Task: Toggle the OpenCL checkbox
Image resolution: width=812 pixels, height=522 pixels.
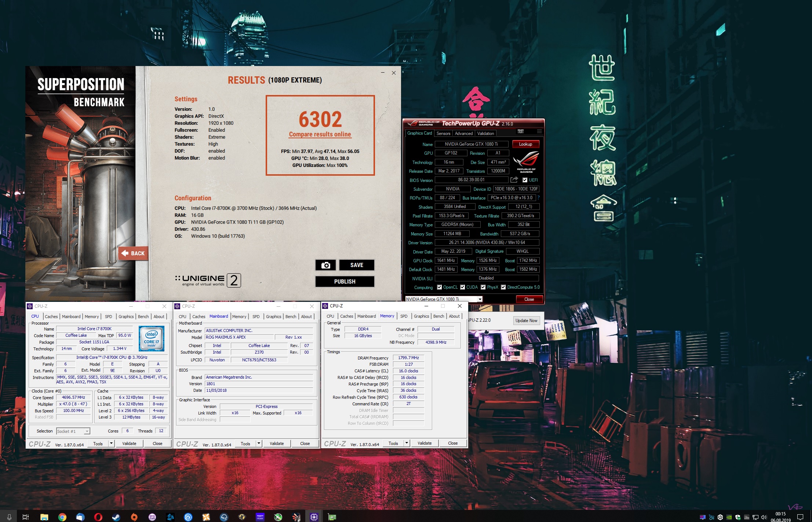Action: (x=439, y=287)
